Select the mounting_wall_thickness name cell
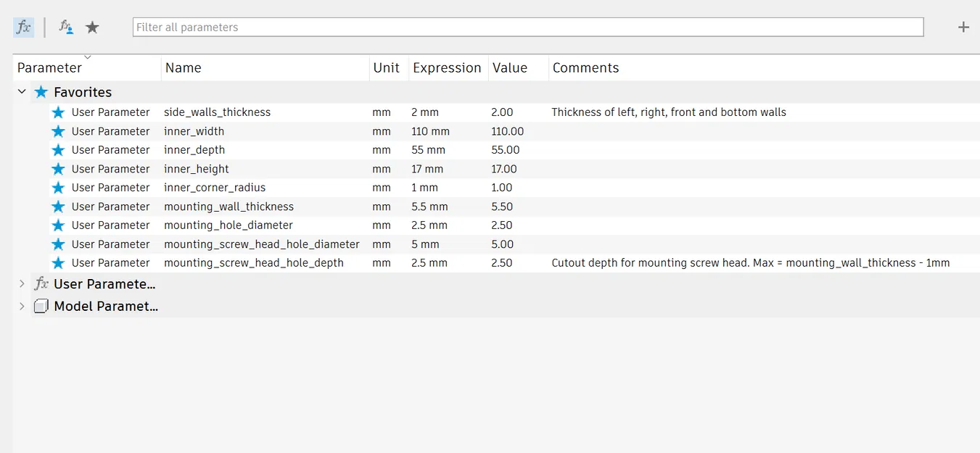 tap(228, 207)
